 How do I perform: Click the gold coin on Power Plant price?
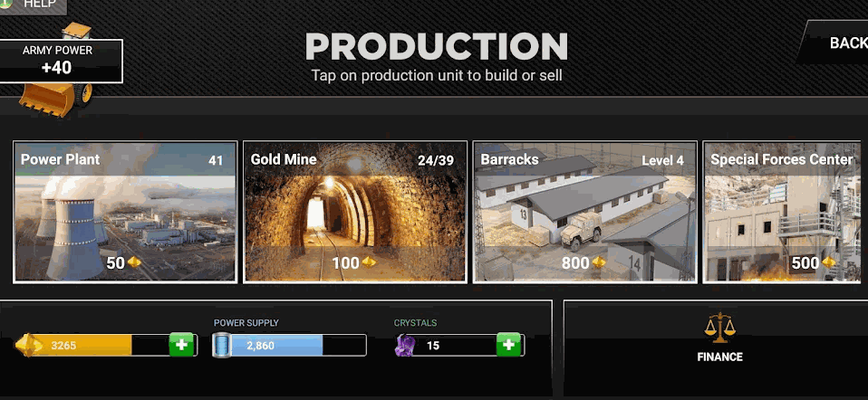[x=134, y=263]
